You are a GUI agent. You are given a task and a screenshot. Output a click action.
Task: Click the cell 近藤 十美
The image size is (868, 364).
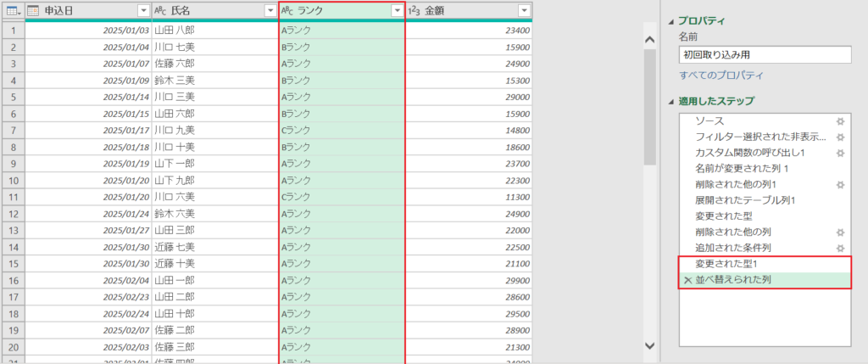click(x=214, y=263)
